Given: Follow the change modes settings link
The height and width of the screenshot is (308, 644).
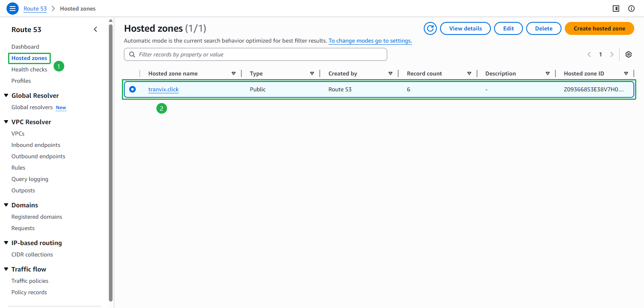Looking at the screenshot, I should pos(370,41).
